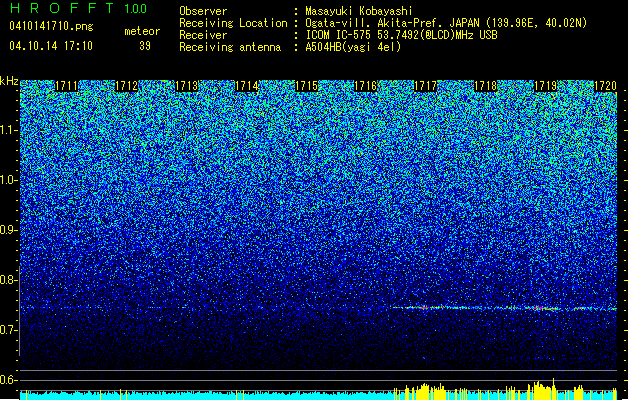Click the ICOM IC-575 receiver text
The height and width of the screenshot is (400, 629).
401,35
